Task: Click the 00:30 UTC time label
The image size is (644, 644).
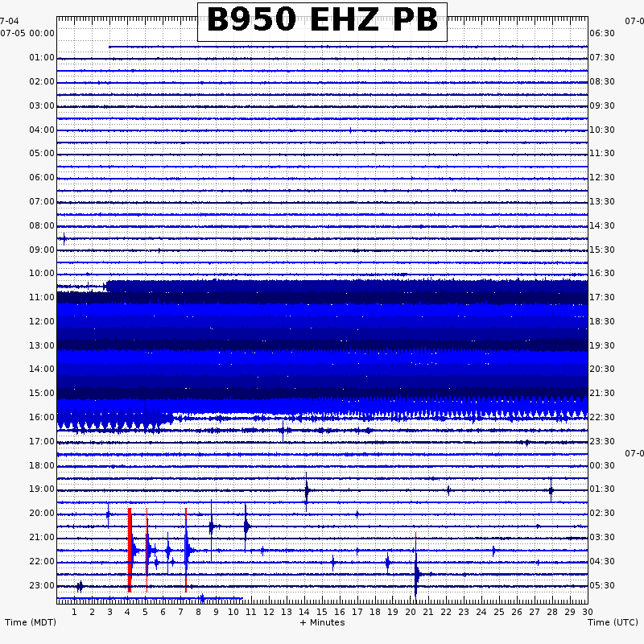Action: (x=602, y=465)
